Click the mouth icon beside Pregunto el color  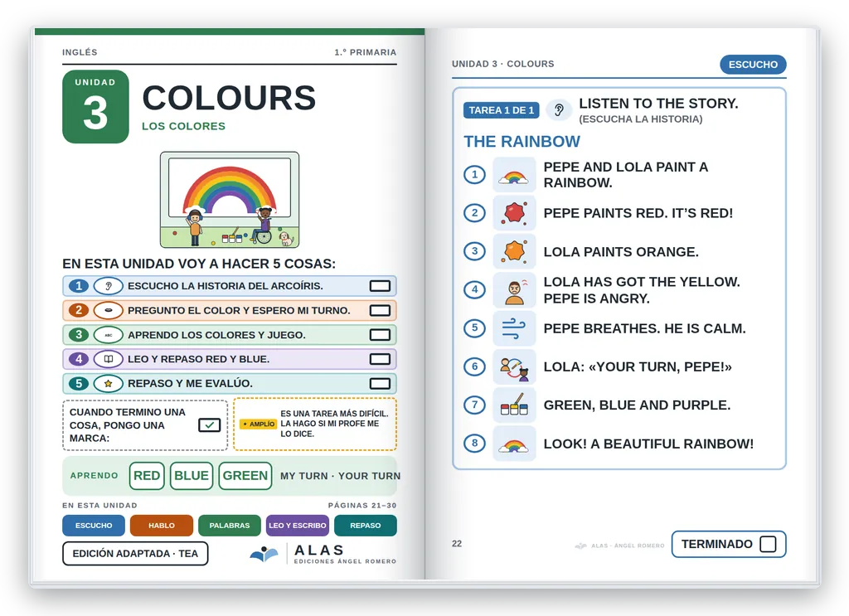pyautogui.click(x=109, y=310)
